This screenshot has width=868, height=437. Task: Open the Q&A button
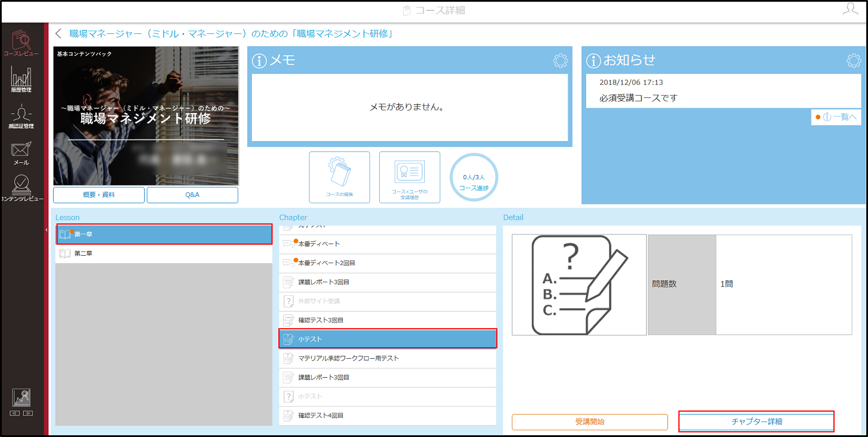pyautogui.click(x=193, y=195)
